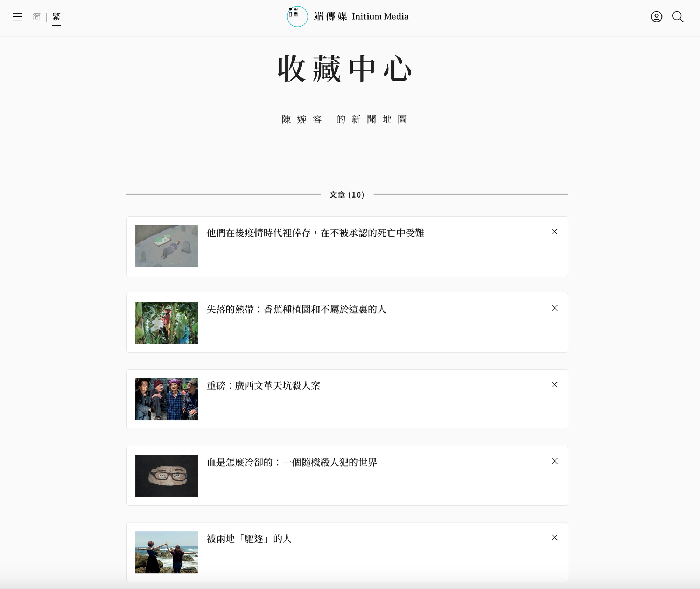Click the search magnifier icon
700x589 pixels.
[678, 17]
